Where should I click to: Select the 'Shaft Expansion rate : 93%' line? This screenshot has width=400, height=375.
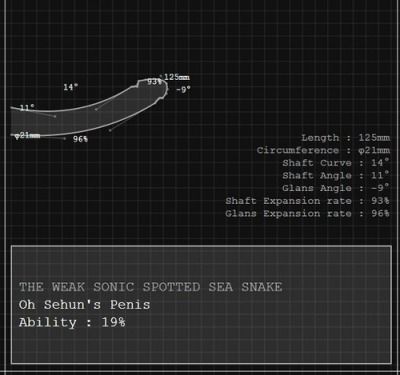[x=307, y=201]
